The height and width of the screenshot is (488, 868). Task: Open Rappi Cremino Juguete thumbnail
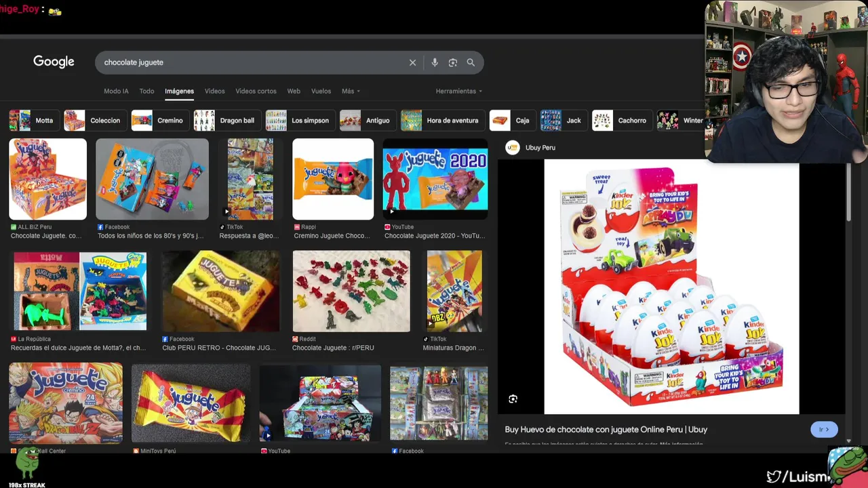pos(333,179)
